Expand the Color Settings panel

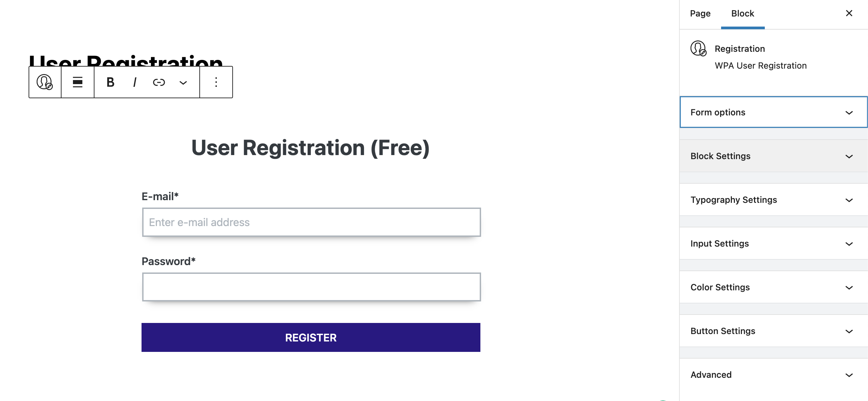pos(773,287)
